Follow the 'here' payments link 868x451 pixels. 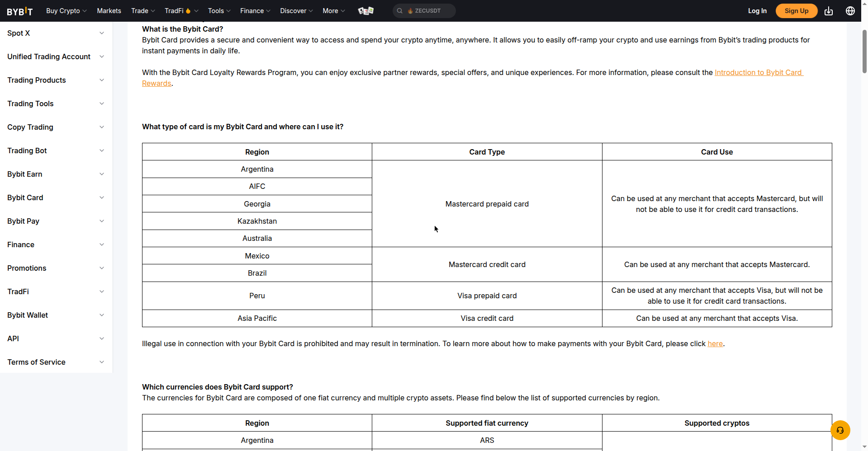click(x=715, y=343)
